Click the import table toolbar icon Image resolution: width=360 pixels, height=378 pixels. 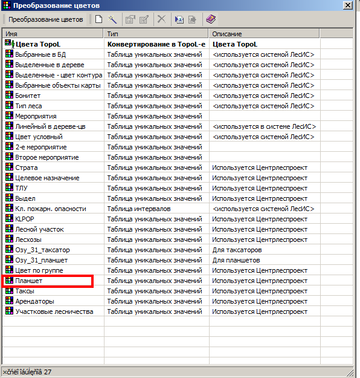point(179,19)
